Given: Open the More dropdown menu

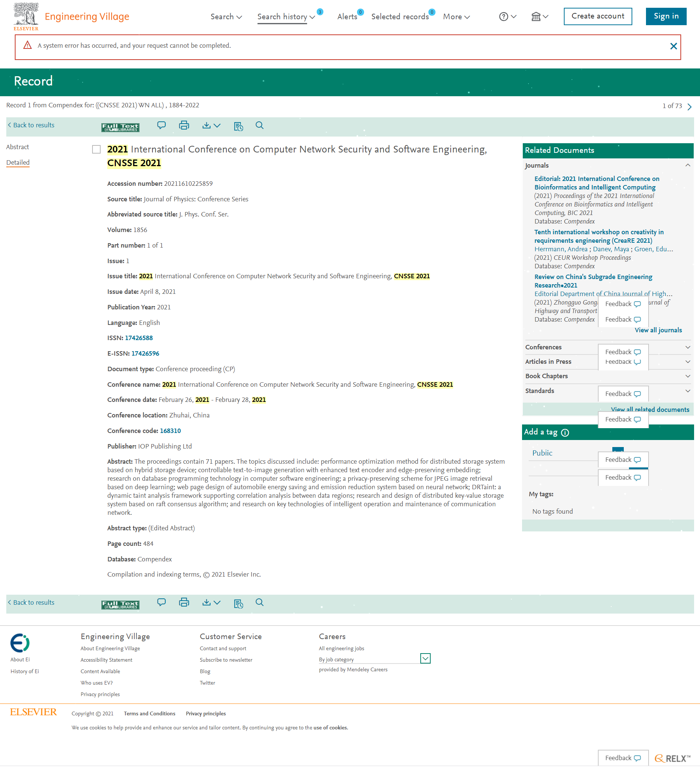Looking at the screenshot, I should 457,17.
